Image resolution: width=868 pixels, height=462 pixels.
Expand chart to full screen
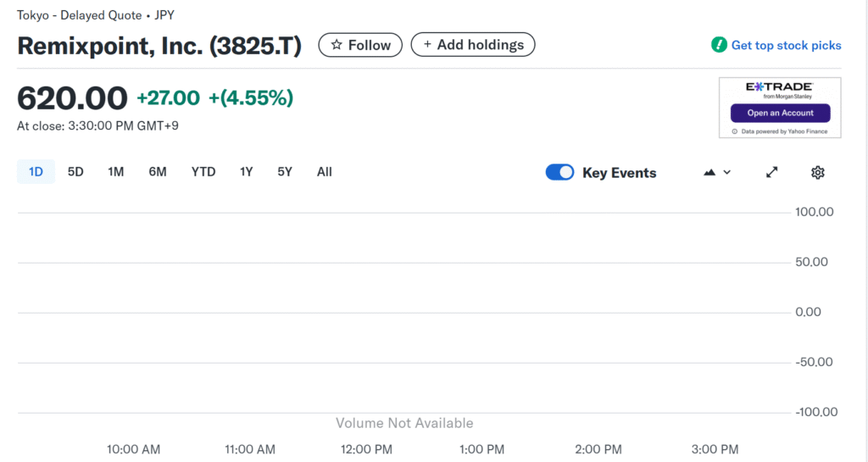click(x=771, y=172)
